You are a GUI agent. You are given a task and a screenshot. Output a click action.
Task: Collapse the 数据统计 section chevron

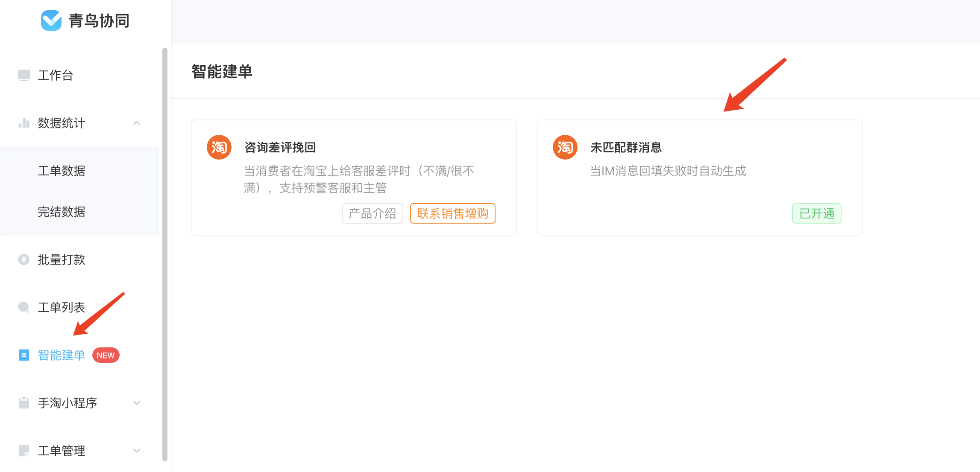coord(137,123)
